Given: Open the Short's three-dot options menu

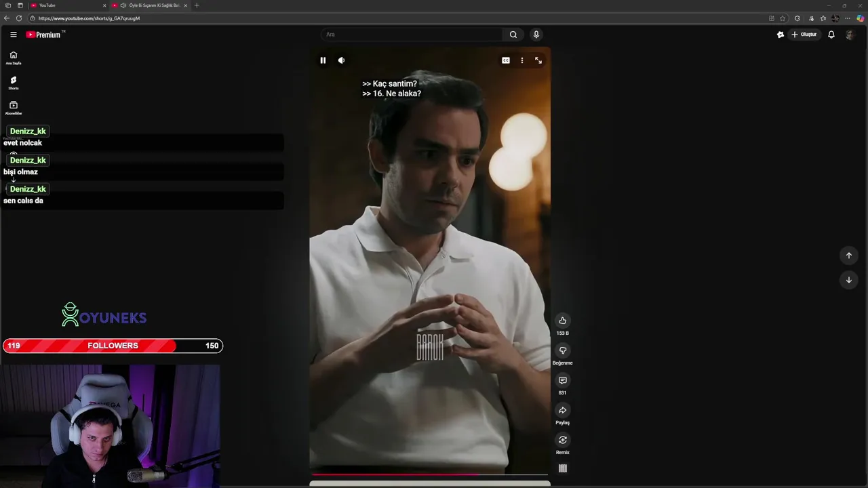Looking at the screenshot, I should pos(521,60).
